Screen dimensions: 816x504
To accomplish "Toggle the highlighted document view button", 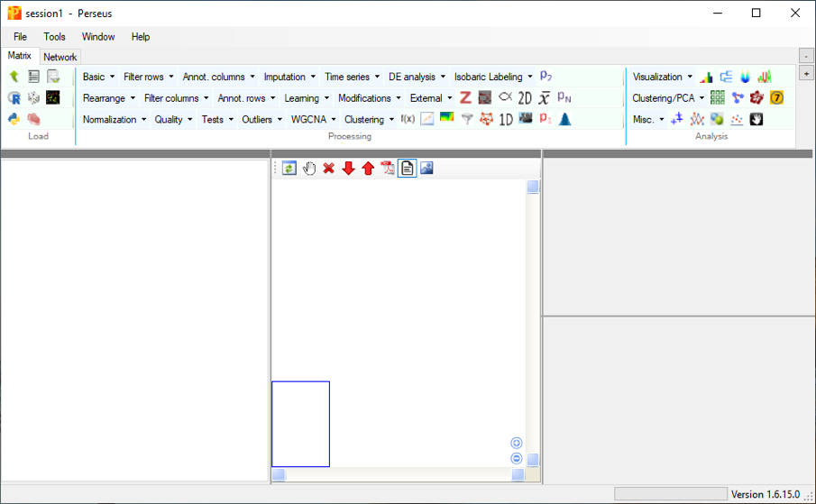I will tap(407, 168).
